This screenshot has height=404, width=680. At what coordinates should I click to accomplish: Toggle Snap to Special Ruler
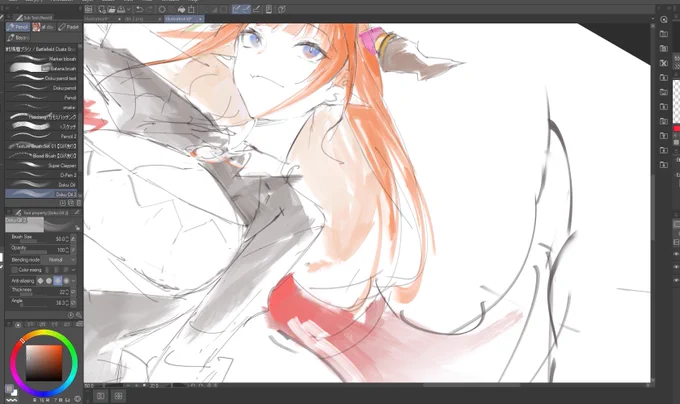tap(246, 9)
